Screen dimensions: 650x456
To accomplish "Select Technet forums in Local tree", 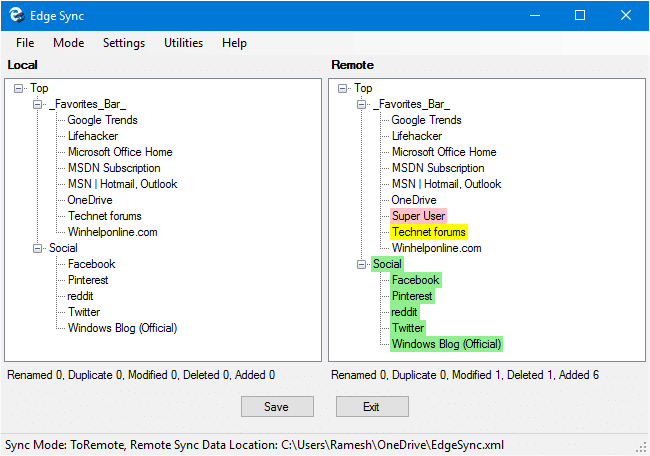I will click(104, 216).
